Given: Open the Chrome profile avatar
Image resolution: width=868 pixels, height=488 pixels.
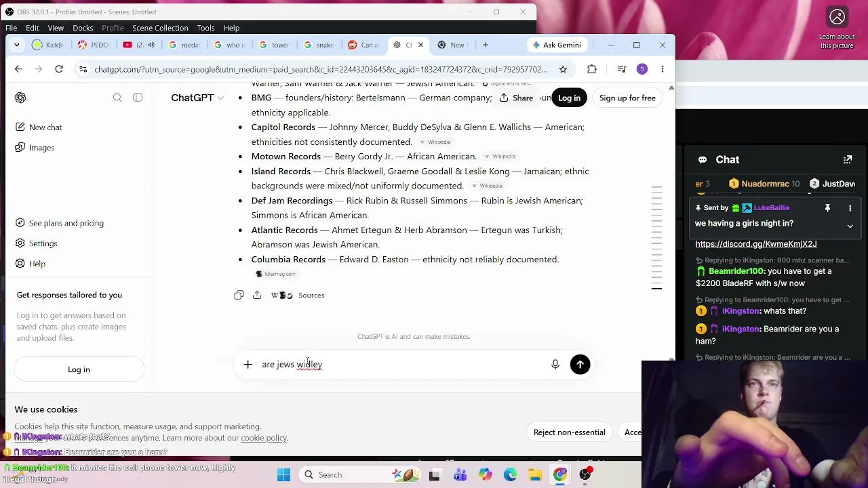Looking at the screenshot, I should (x=642, y=69).
